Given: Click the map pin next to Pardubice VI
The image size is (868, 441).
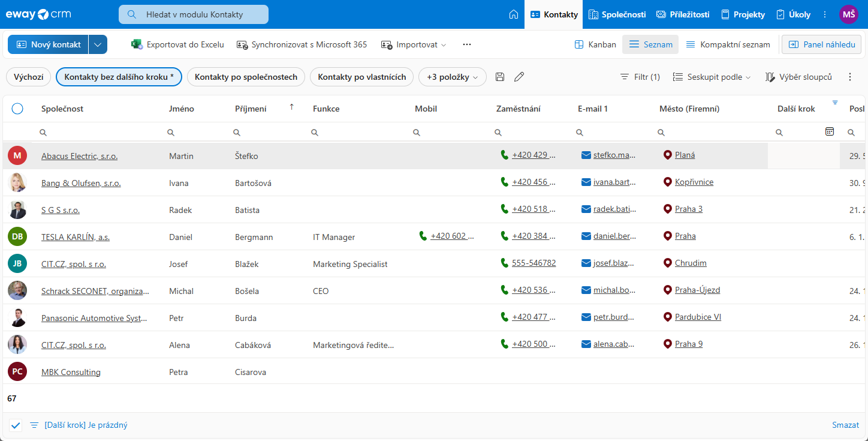Looking at the screenshot, I should point(668,317).
